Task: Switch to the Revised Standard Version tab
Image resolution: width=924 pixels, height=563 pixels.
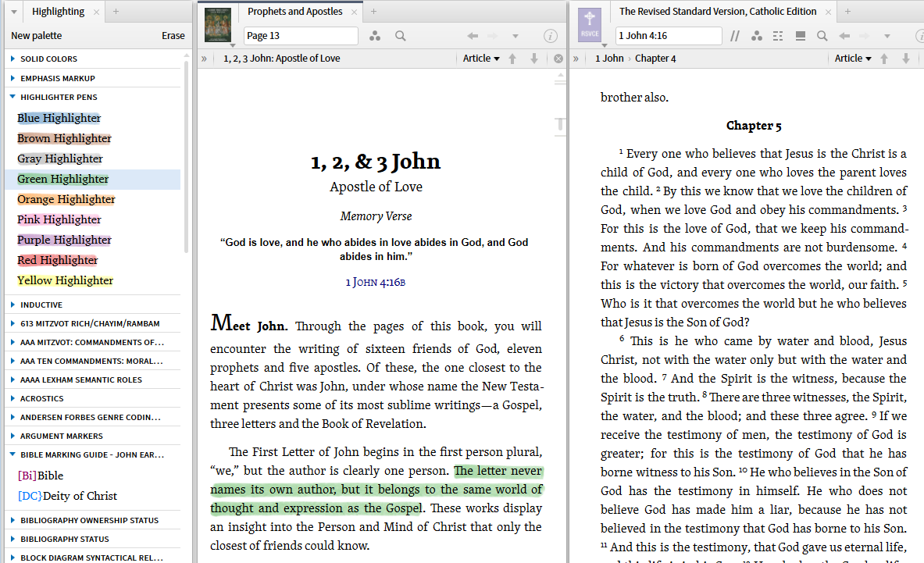Action: coord(718,12)
